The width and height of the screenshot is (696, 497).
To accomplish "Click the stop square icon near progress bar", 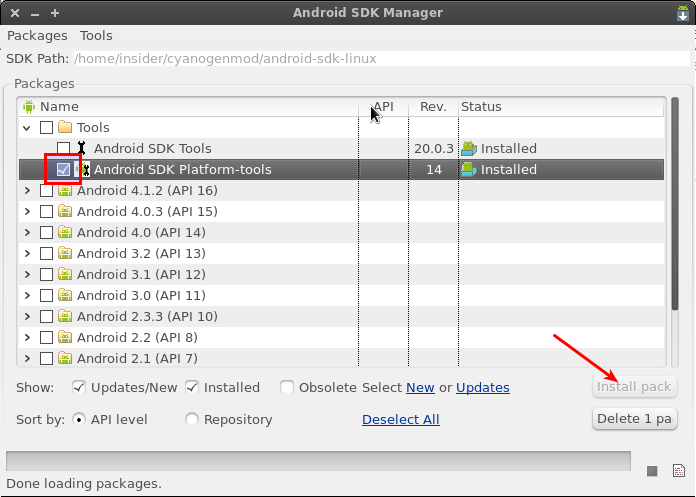I will (652, 471).
